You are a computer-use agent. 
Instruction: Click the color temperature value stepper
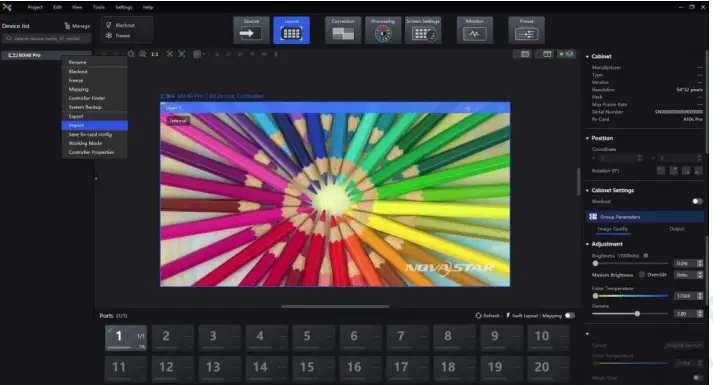tap(700, 296)
